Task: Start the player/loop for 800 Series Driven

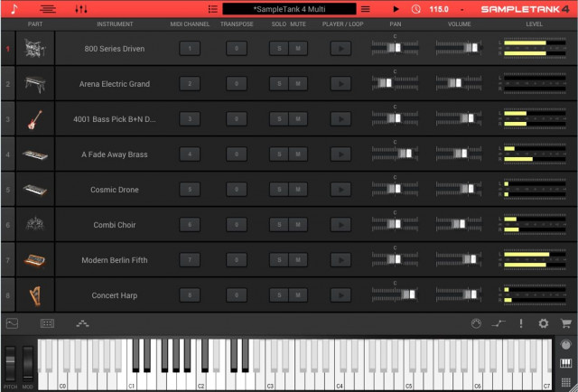Action: tap(340, 48)
